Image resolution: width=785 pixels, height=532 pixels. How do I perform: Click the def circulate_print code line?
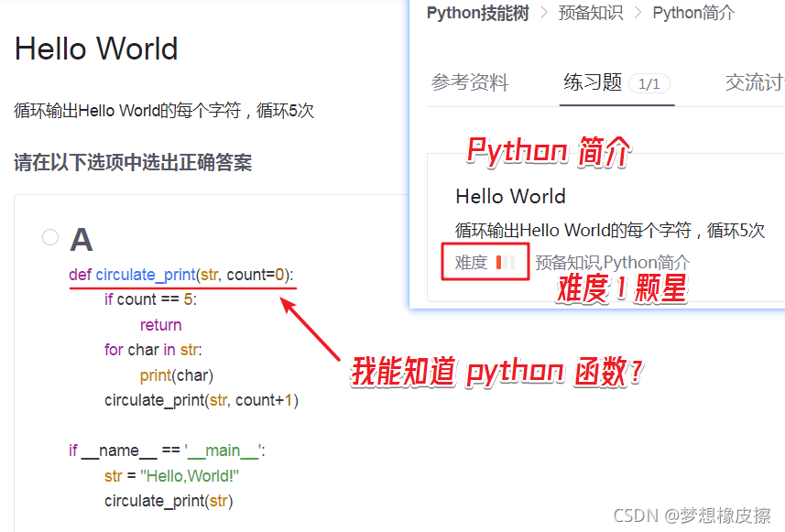(181, 275)
